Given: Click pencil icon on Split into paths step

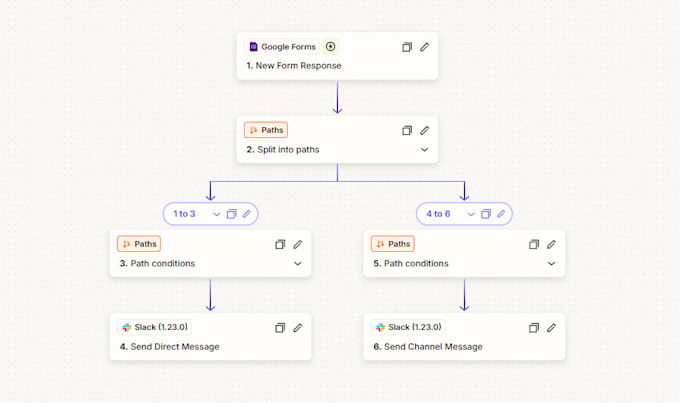Looking at the screenshot, I should coord(425,130).
